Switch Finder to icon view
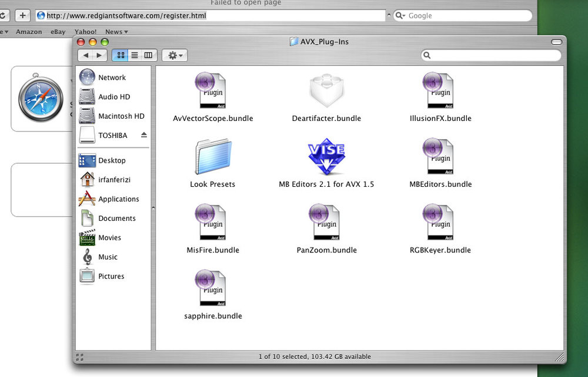Viewport: 588px width, 377px height. point(121,55)
